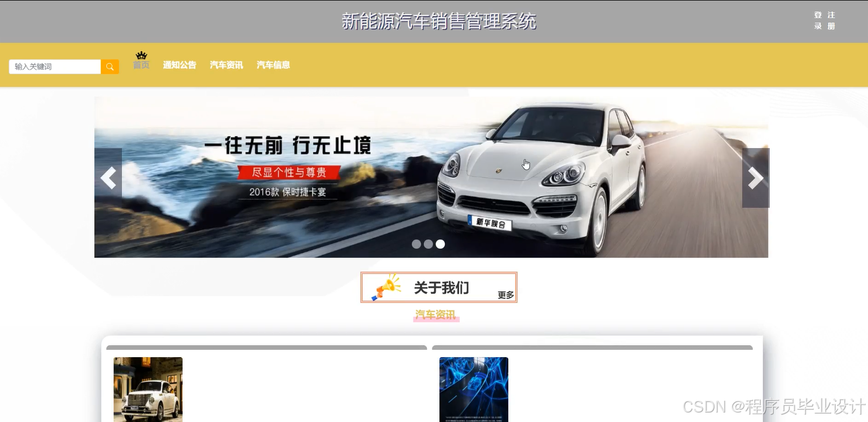The height and width of the screenshot is (422, 868).
Task: Click the 关于我们 heading text
Action: coord(441,288)
